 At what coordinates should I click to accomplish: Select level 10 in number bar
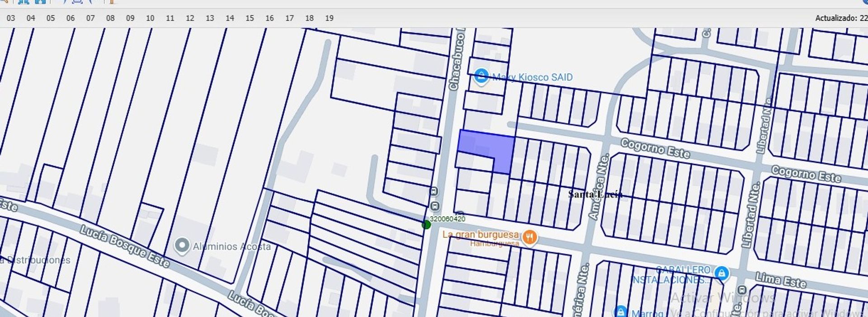coord(150,18)
